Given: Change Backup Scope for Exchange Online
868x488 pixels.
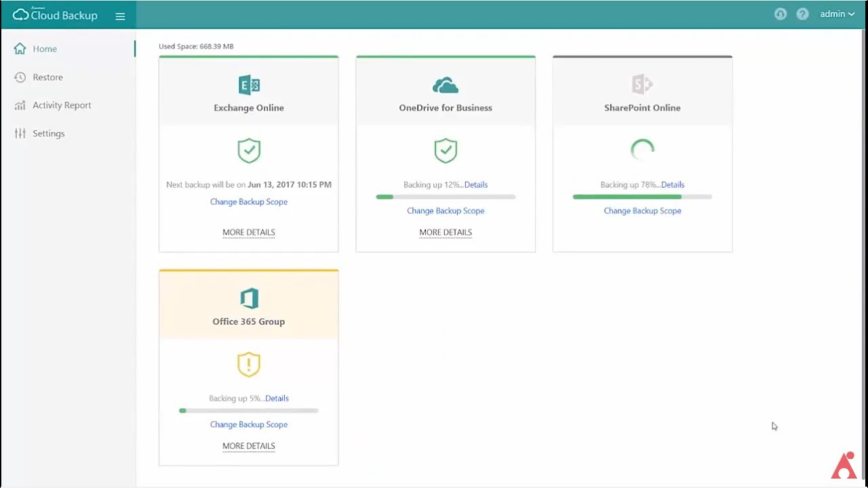Looking at the screenshot, I should pyautogui.click(x=249, y=202).
